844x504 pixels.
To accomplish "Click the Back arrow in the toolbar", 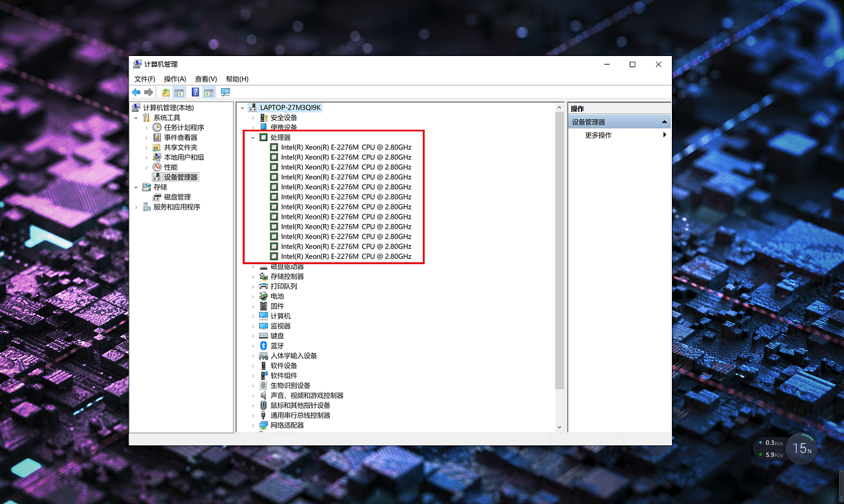I will pos(136,92).
